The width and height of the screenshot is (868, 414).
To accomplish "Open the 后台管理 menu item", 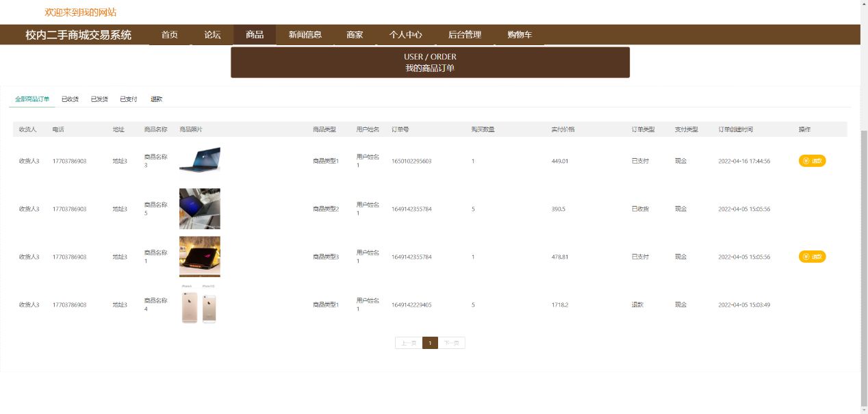I will coord(465,35).
